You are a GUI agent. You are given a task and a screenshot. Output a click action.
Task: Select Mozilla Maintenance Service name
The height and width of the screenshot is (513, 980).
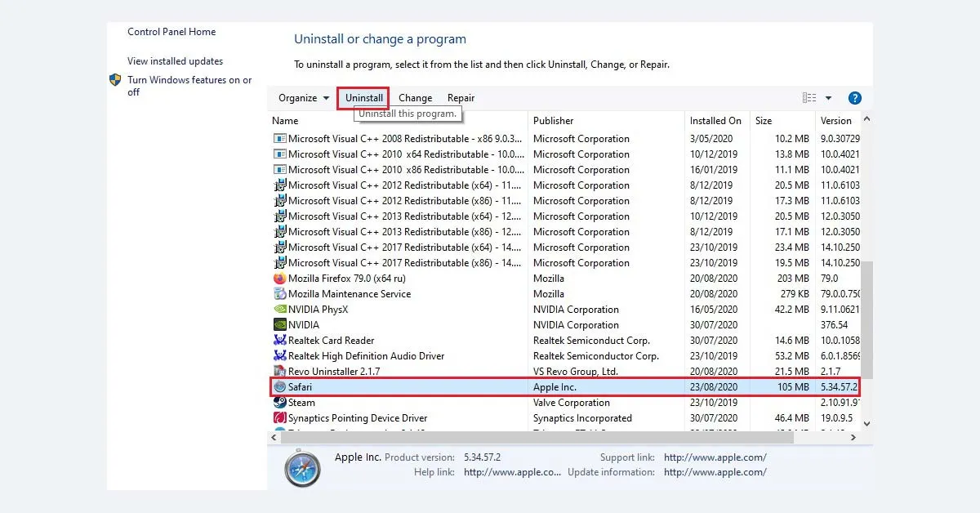[350, 294]
